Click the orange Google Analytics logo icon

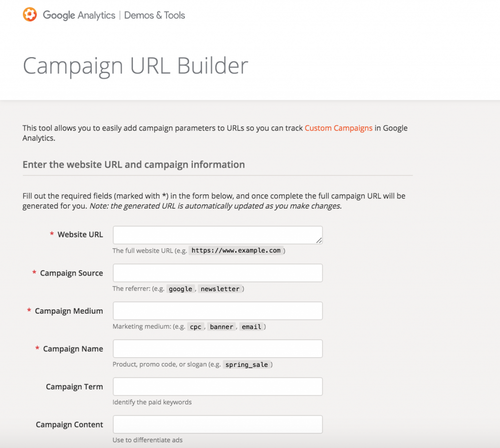(30, 15)
